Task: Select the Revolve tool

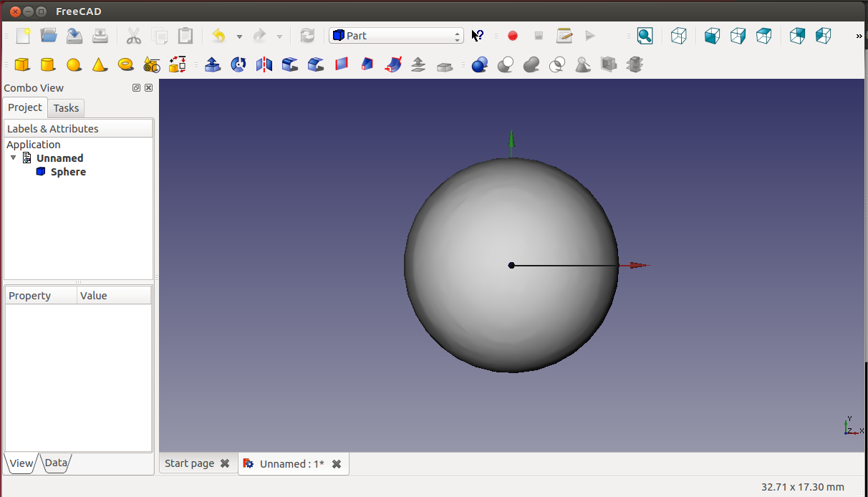Action: coord(238,65)
